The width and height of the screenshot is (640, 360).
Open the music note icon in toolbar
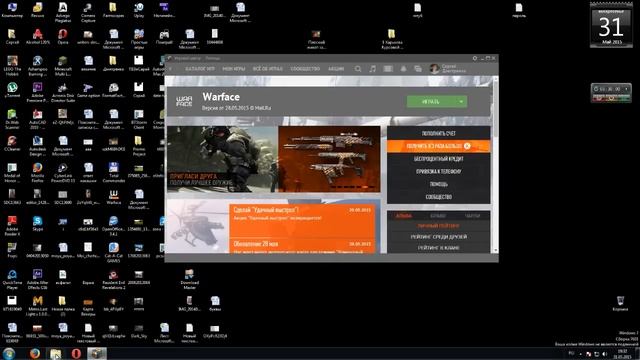coord(373,69)
